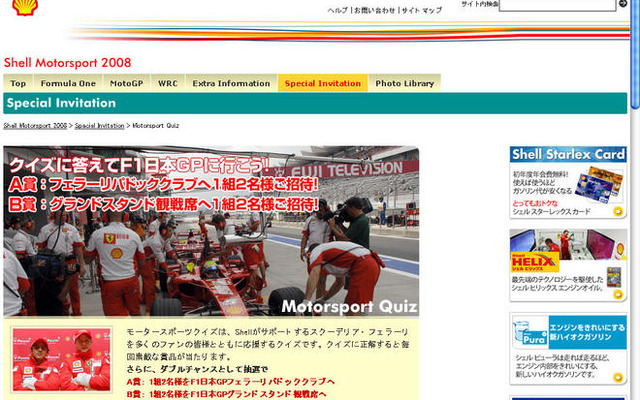Click the red B賞 prize text line
640x400 pixels.
point(227,394)
